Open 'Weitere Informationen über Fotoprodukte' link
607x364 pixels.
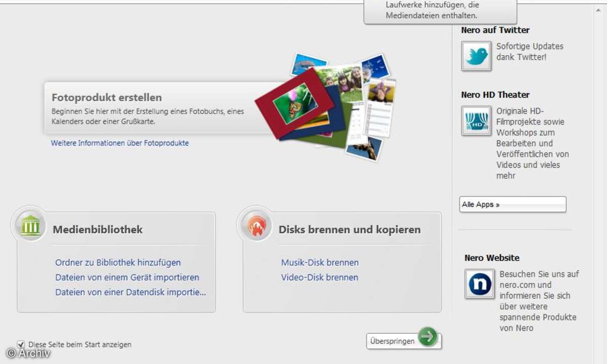pyautogui.click(x=120, y=143)
